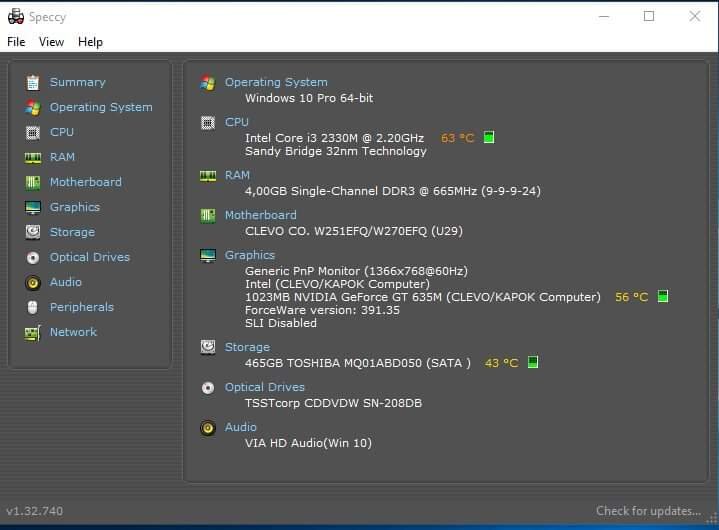Screen dimensions: 719x530
Task: Select Peripherals in the sidebar
Action: coord(82,307)
